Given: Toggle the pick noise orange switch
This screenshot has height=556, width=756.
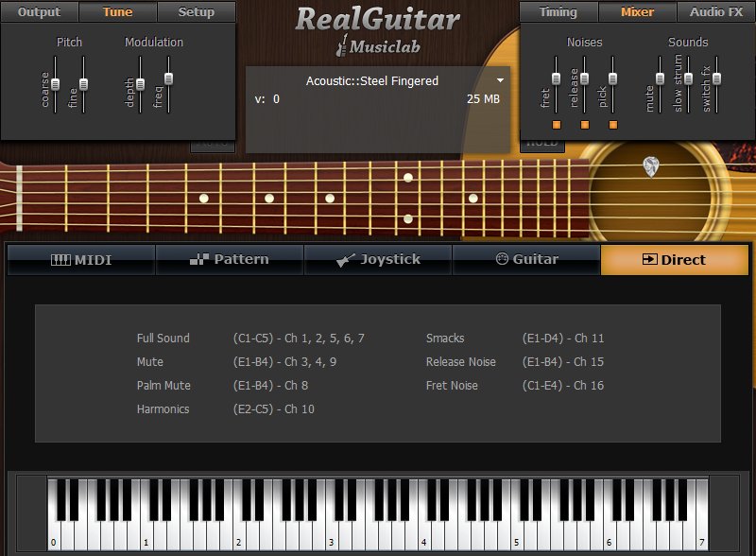Looking at the screenshot, I should [x=613, y=125].
